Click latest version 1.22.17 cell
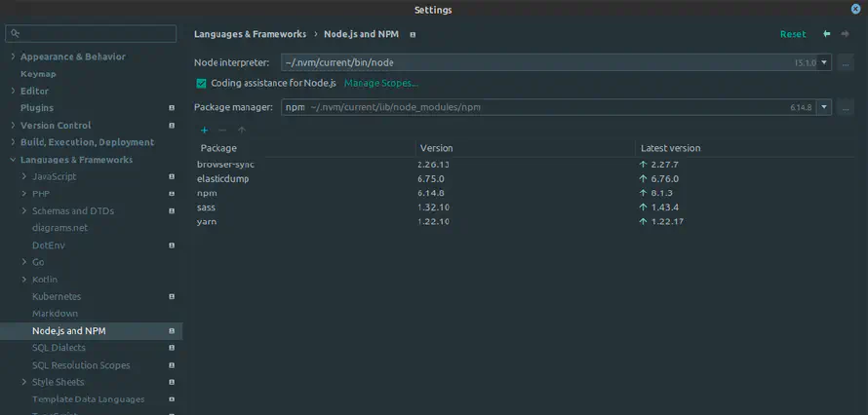 (669, 221)
